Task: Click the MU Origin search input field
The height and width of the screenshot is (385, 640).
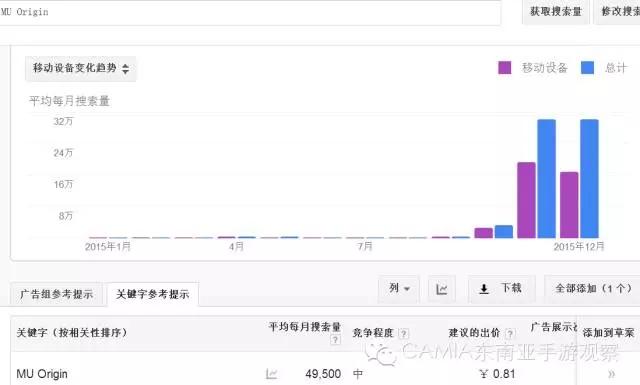Action: 250,12
